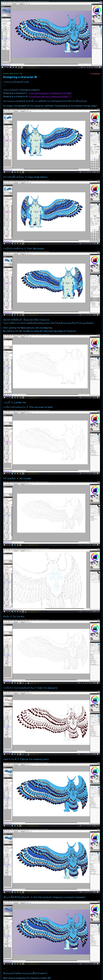Viewport: 103px width, 980px height.
Task: Open the screenshot above Copy whole folders caption
Action: (x=51, y=141)
